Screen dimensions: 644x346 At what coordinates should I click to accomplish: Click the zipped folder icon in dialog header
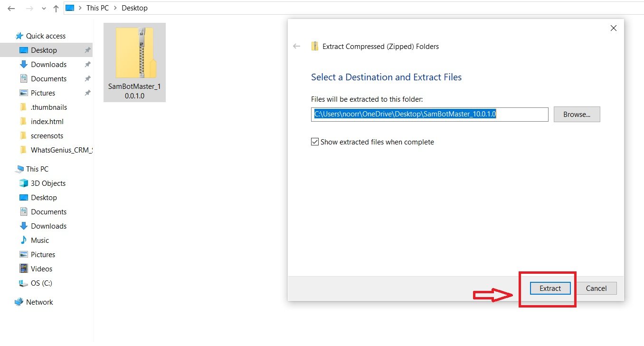[x=314, y=46]
